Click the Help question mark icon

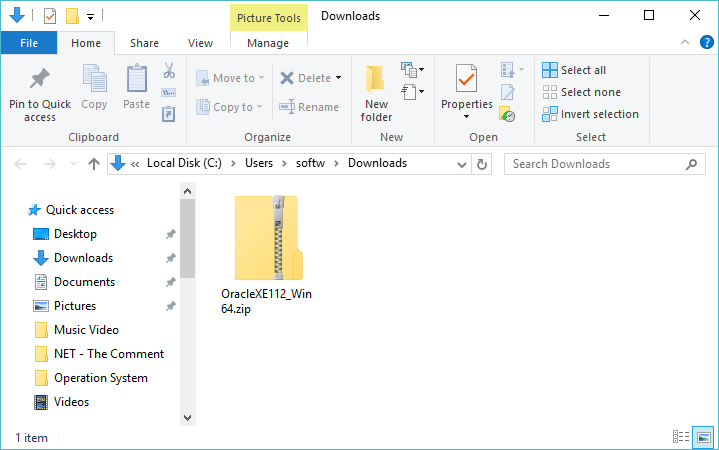[707, 42]
